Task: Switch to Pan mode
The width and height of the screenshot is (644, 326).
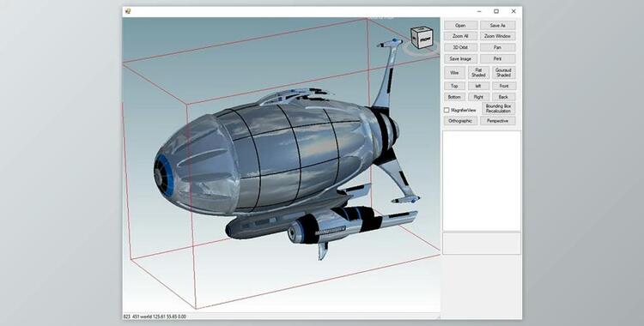Action: (497, 47)
